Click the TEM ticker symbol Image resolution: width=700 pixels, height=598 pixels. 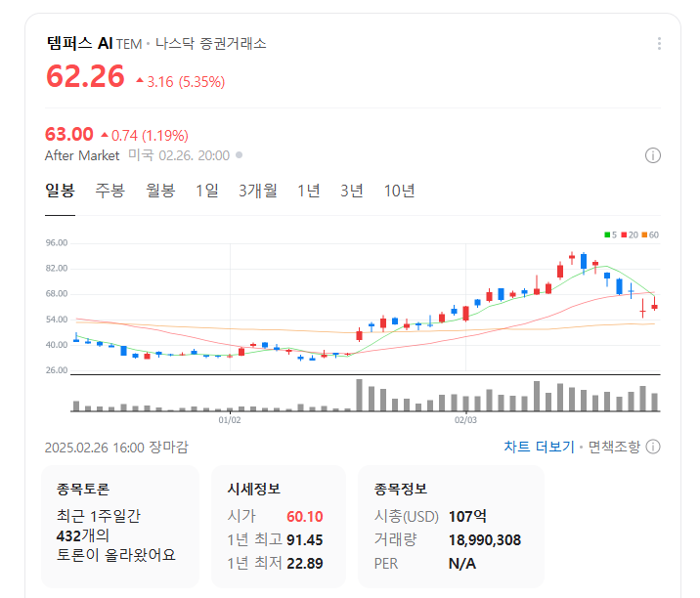(129, 44)
